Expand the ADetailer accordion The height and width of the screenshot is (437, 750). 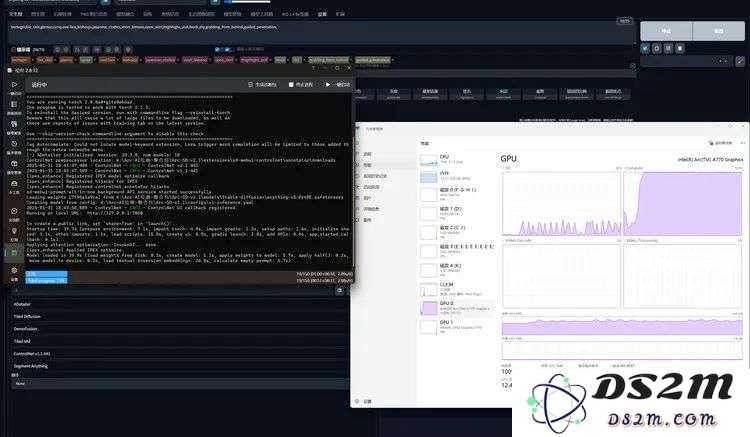(x=179, y=304)
